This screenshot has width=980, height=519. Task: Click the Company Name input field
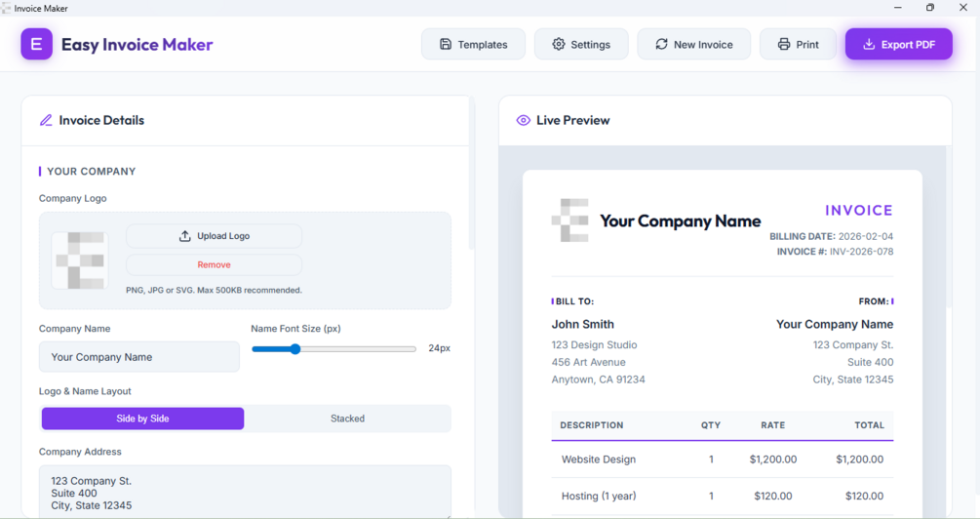139,357
